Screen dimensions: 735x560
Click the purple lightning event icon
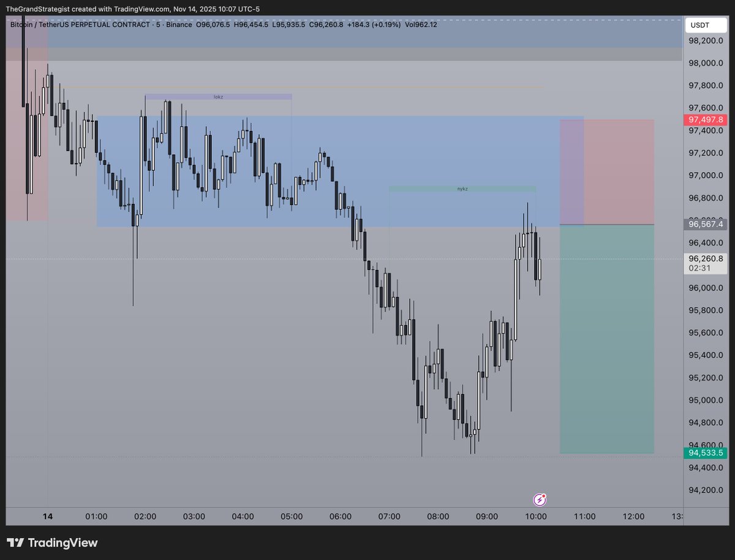point(540,500)
